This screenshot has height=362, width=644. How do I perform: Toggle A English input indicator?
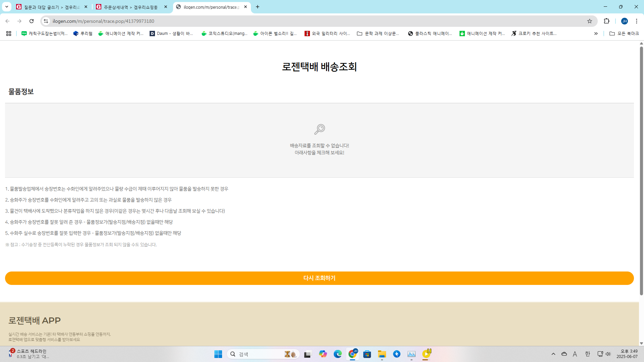[x=575, y=354]
